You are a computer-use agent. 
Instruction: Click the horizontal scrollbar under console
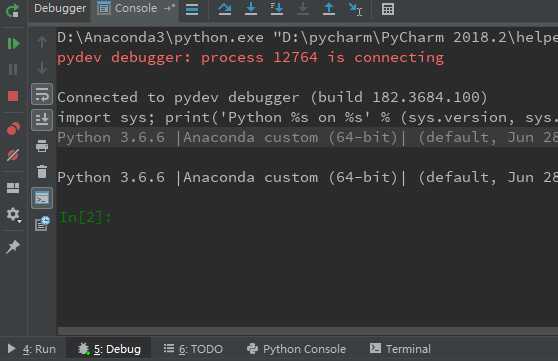coord(307,331)
